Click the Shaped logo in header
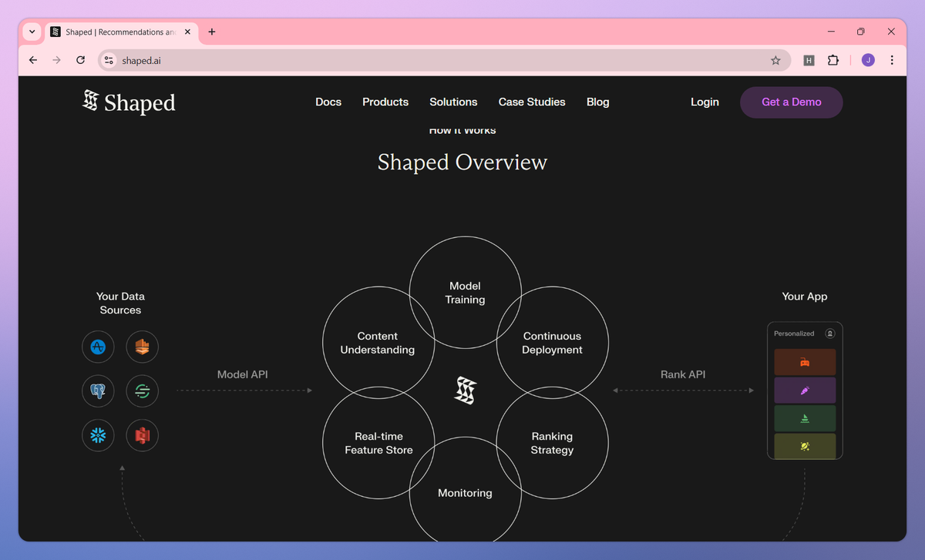Image resolution: width=925 pixels, height=560 pixels. pyautogui.click(x=129, y=102)
